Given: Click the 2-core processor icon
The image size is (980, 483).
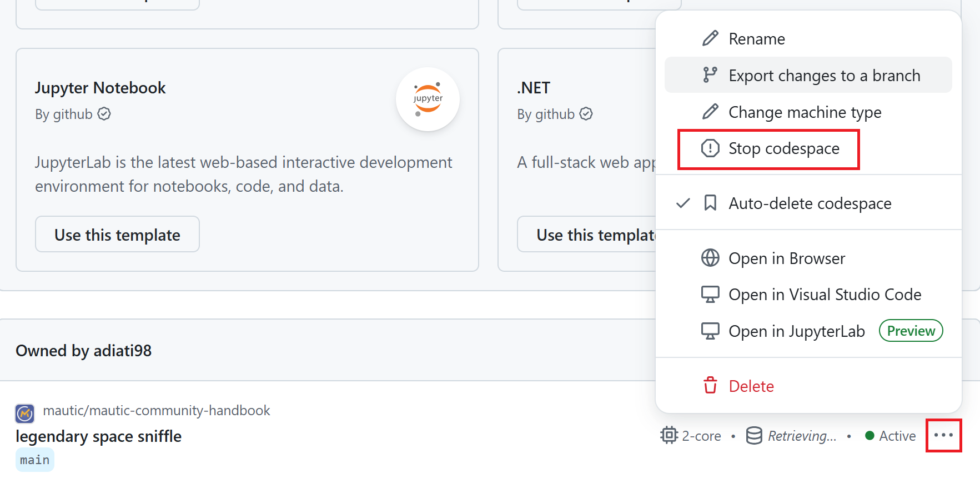Looking at the screenshot, I should click(669, 435).
